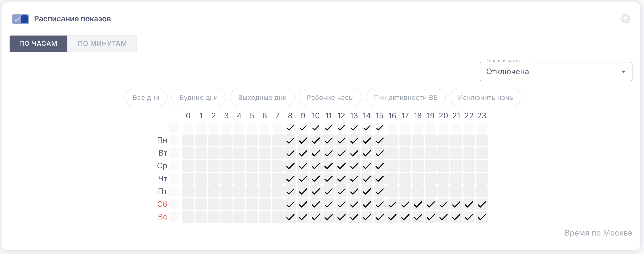This screenshot has height=254, width=644.
Task: Enable the hour 16 column checkbox in header row
Action: [x=392, y=128]
